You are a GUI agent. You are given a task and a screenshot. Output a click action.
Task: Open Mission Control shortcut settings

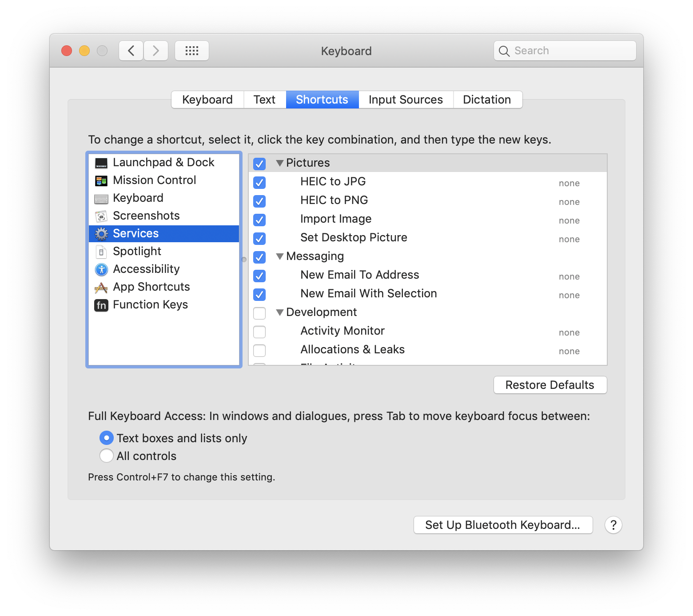pos(101,180)
